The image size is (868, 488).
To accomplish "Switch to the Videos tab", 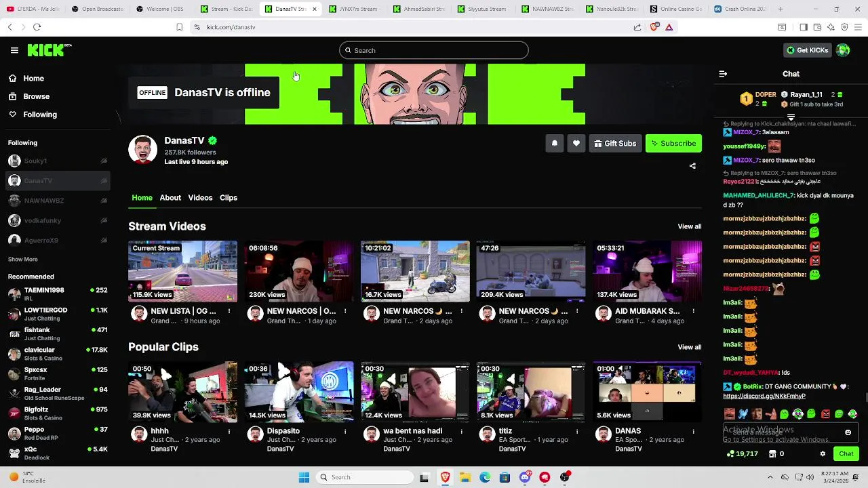I will [x=200, y=197].
